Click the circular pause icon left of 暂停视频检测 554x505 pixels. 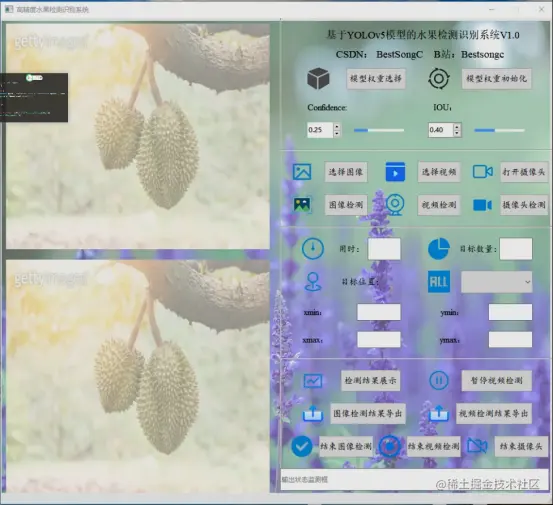click(438, 381)
